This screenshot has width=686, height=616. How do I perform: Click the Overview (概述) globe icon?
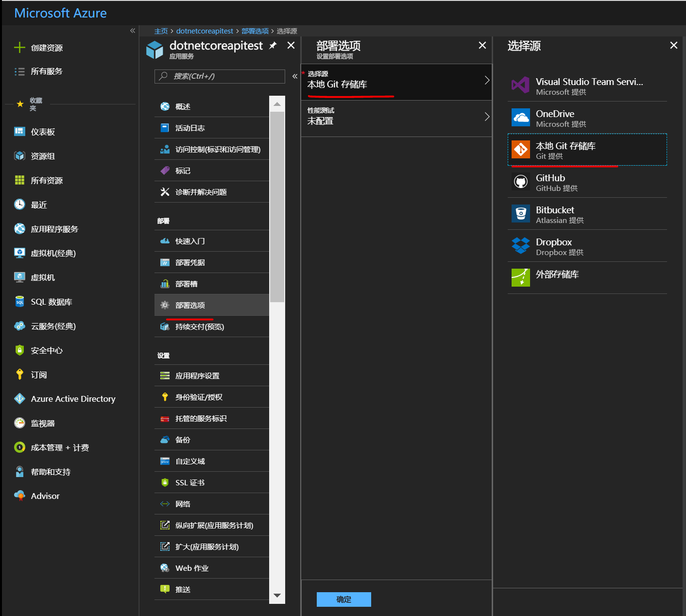(x=165, y=106)
